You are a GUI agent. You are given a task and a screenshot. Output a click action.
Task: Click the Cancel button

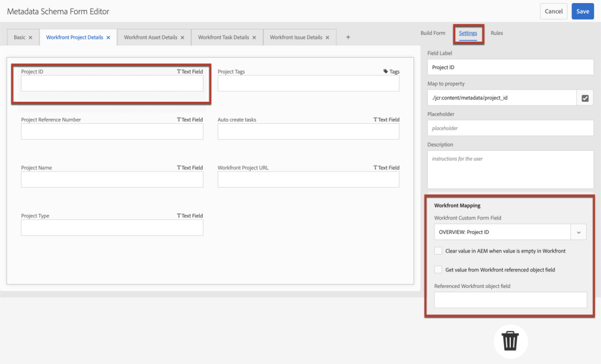pos(553,12)
